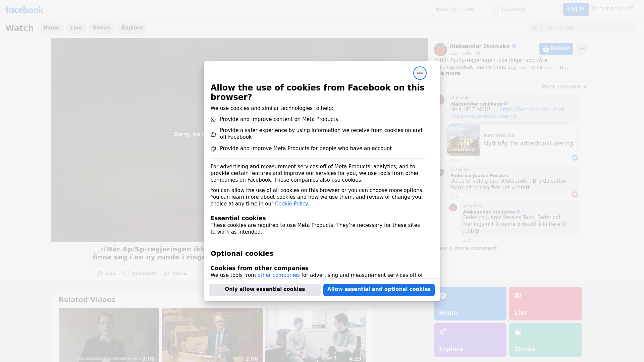
Task: Open the pink Live tile
Action: click(545, 304)
